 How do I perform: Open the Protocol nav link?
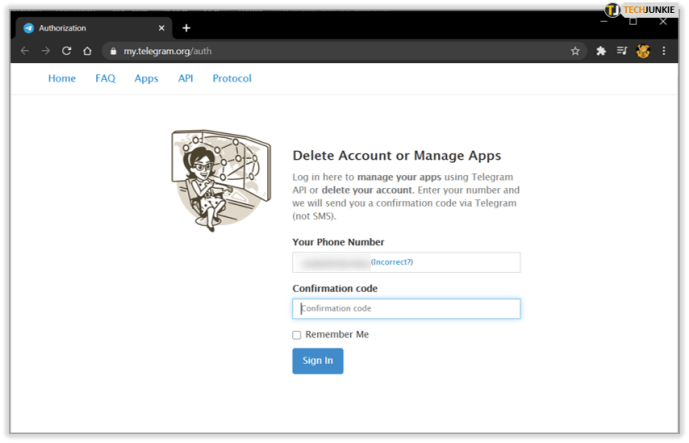[232, 79]
